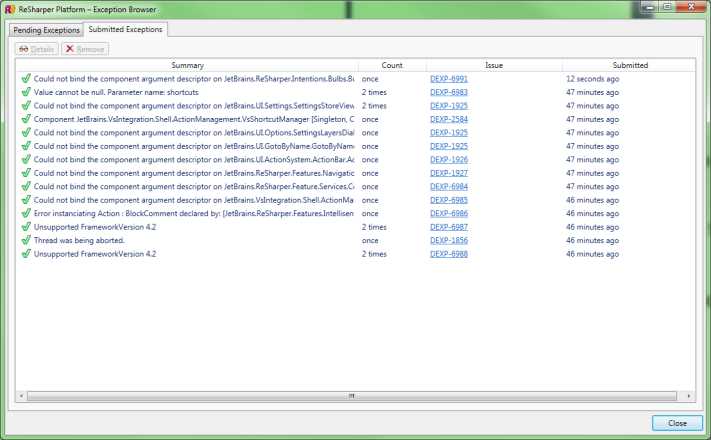Open issue link DEXP-6983
Image resolution: width=711 pixels, height=440 pixels.
pos(448,92)
